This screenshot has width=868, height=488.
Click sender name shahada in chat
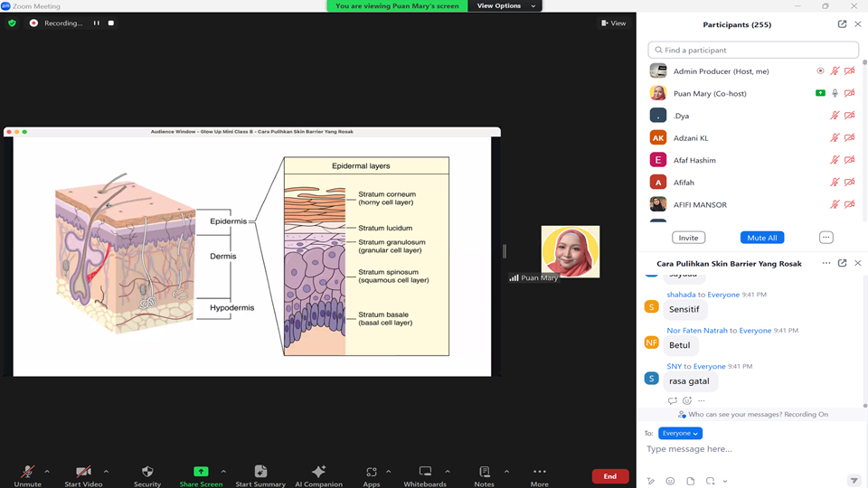681,295
